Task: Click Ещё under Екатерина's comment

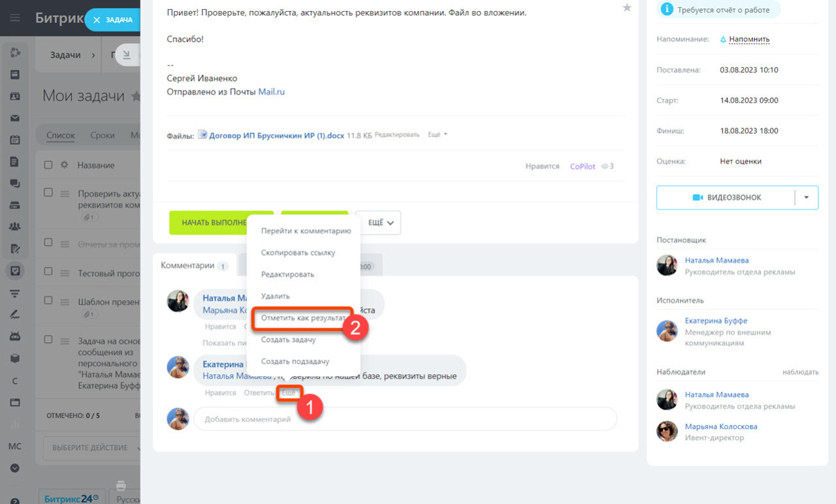Action: tap(289, 393)
